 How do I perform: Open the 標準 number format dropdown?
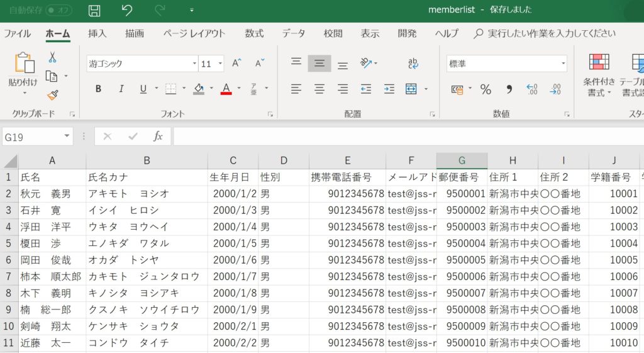click(x=563, y=64)
